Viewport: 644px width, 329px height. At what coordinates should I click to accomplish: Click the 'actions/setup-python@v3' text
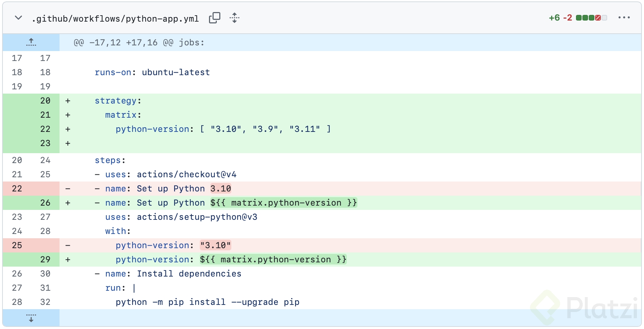pyautogui.click(x=197, y=217)
